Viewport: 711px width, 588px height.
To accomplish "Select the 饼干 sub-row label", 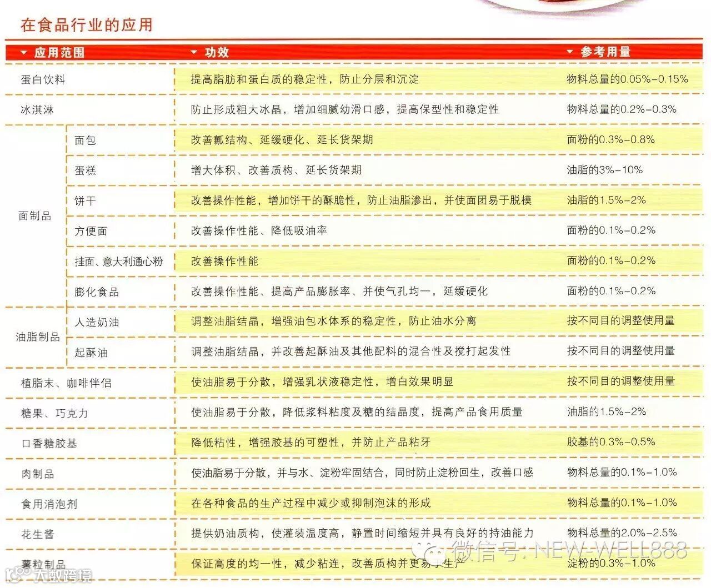I will click(x=85, y=201).
